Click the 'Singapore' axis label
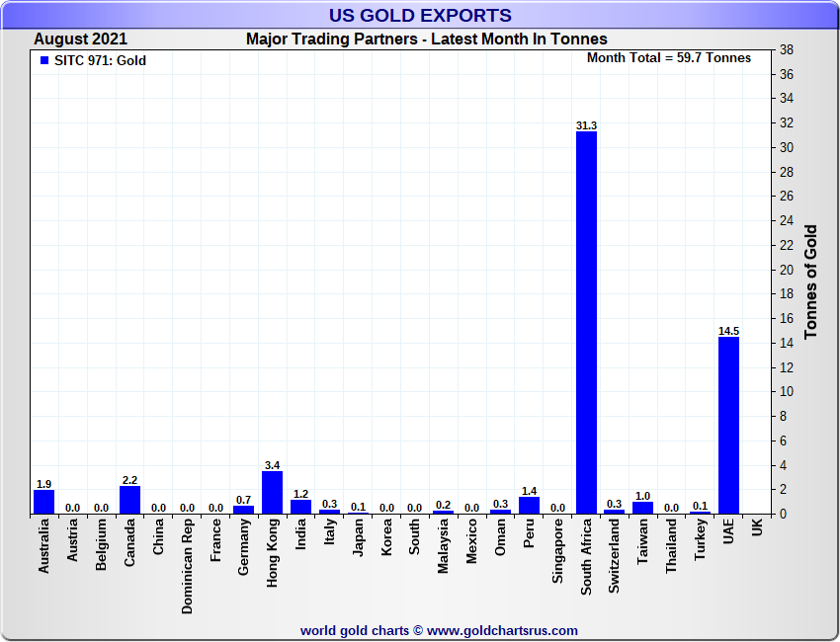Image resolution: width=840 pixels, height=642 pixels. (x=557, y=551)
